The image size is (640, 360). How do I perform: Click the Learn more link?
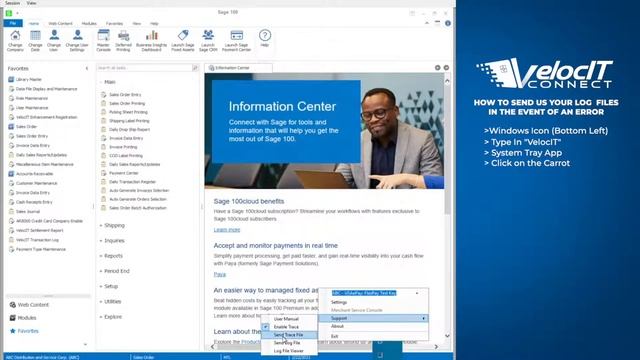pos(227,230)
